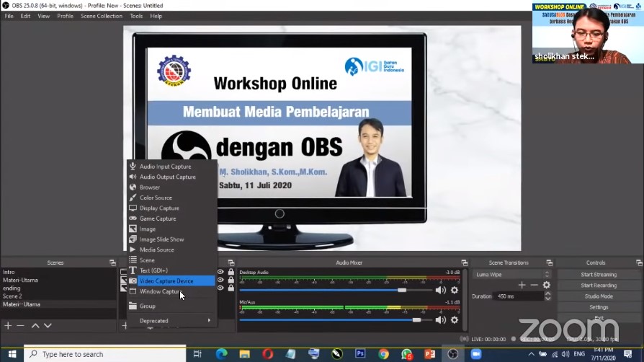Choose Media Source from the source menu
Image resolution: width=644 pixels, height=362 pixels.
point(172,250)
